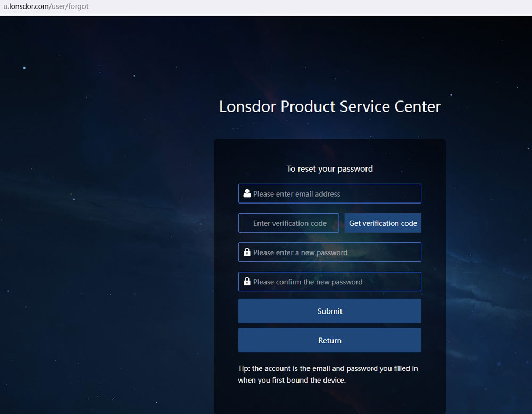Click the lock icon in new password field
Image resolution: width=532 pixels, height=414 pixels.
247,252
